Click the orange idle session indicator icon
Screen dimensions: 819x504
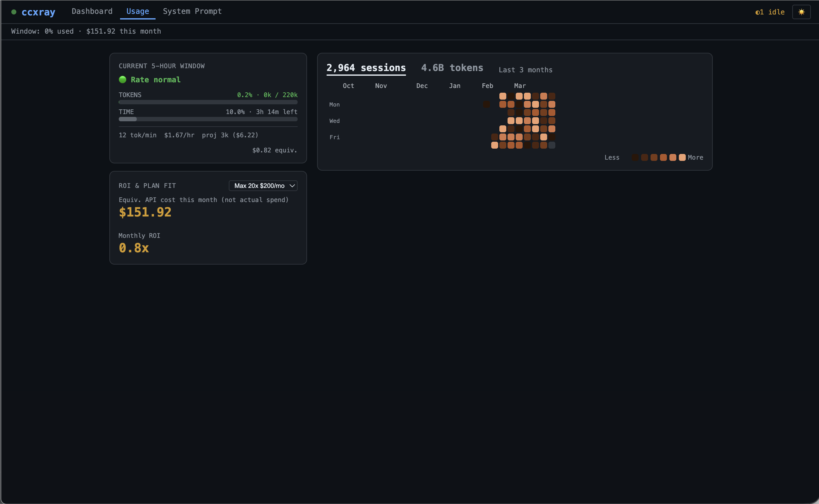coord(757,12)
